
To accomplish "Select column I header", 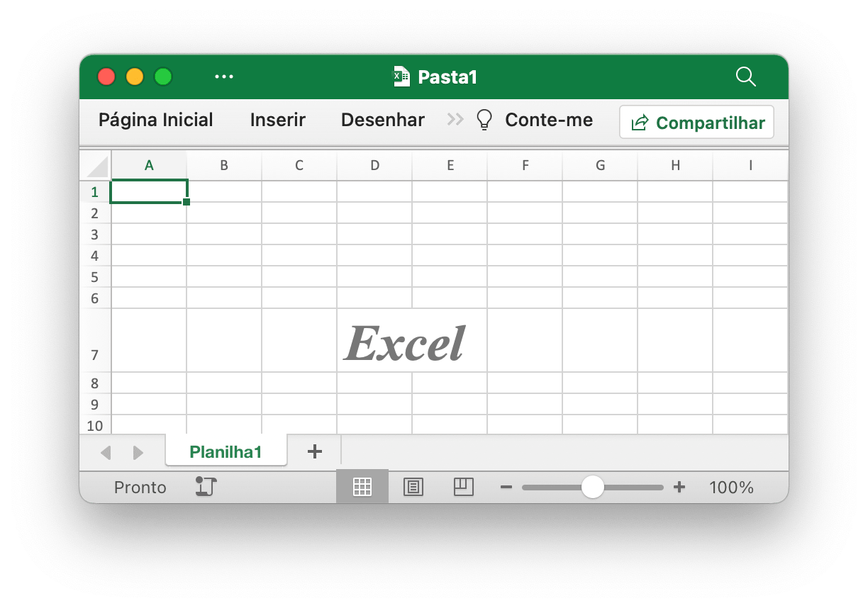I will (x=750, y=166).
